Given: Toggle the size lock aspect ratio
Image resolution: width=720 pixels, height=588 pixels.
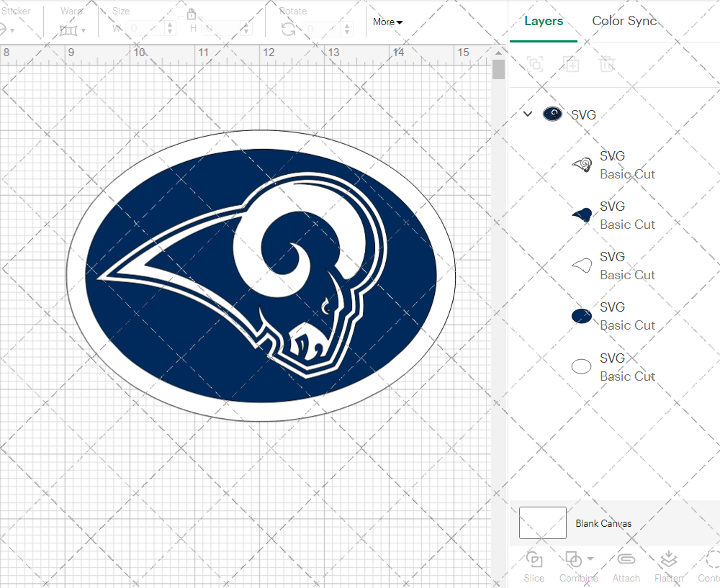Looking at the screenshot, I should (x=192, y=14).
